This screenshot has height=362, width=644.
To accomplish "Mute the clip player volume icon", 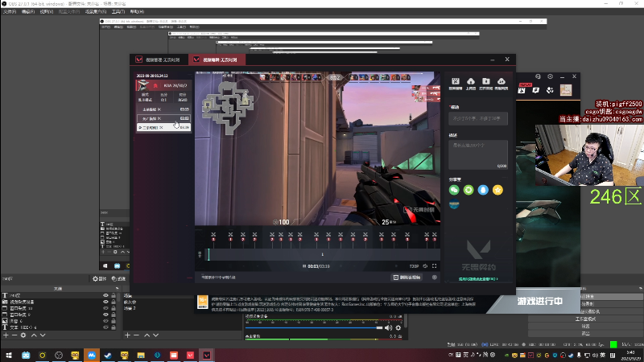I will [x=425, y=266].
